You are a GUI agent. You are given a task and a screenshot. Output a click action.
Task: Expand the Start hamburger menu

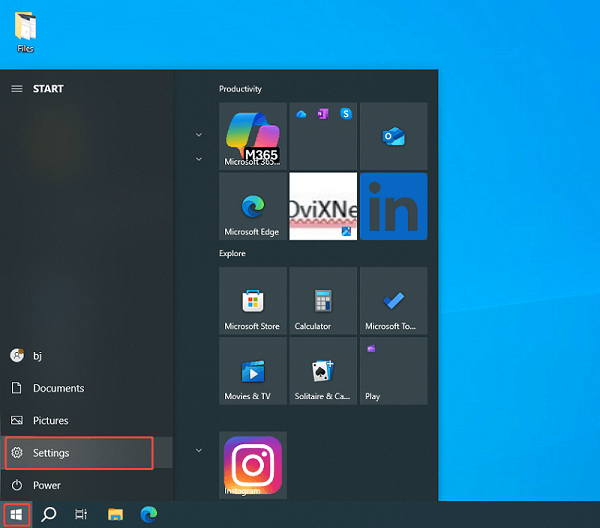pos(16,89)
